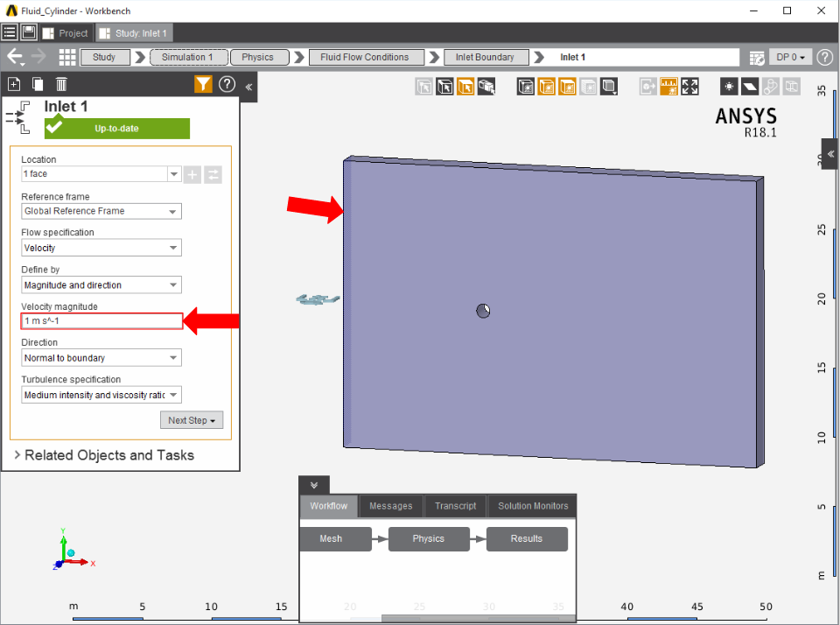The width and height of the screenshot is (840, 625).
Task: Go back with the left arrow
Action: pyautogui.click(x=15, y=56)
